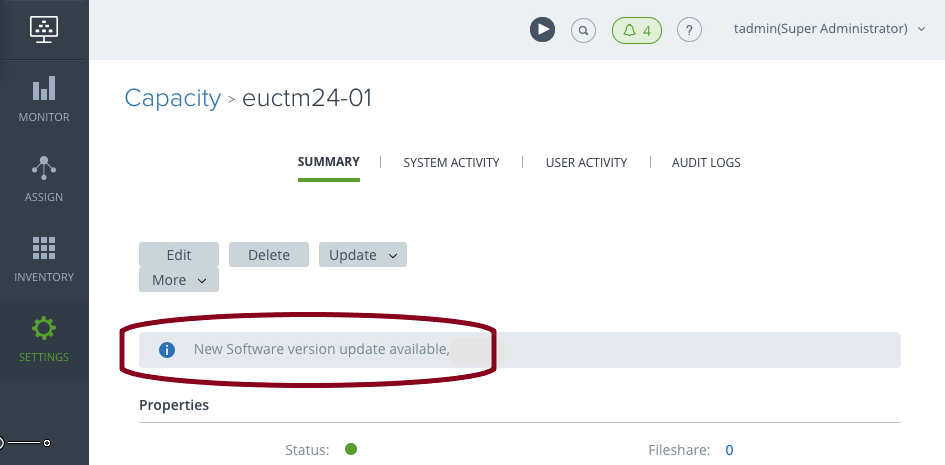The width and height of the screenshot is (945, 465).
Task: Go to the Assign section
Action: [44, 179]
